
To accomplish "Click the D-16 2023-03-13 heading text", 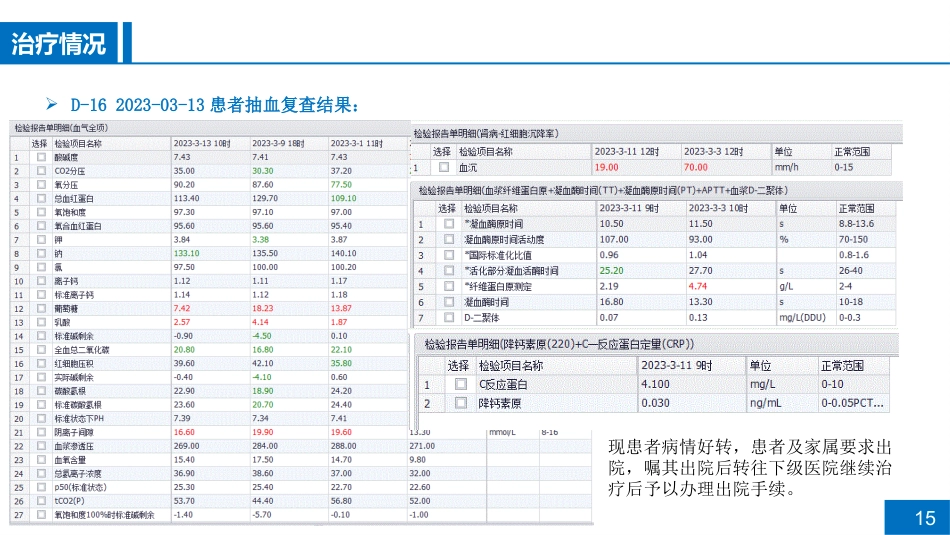I will coord(214,105).
